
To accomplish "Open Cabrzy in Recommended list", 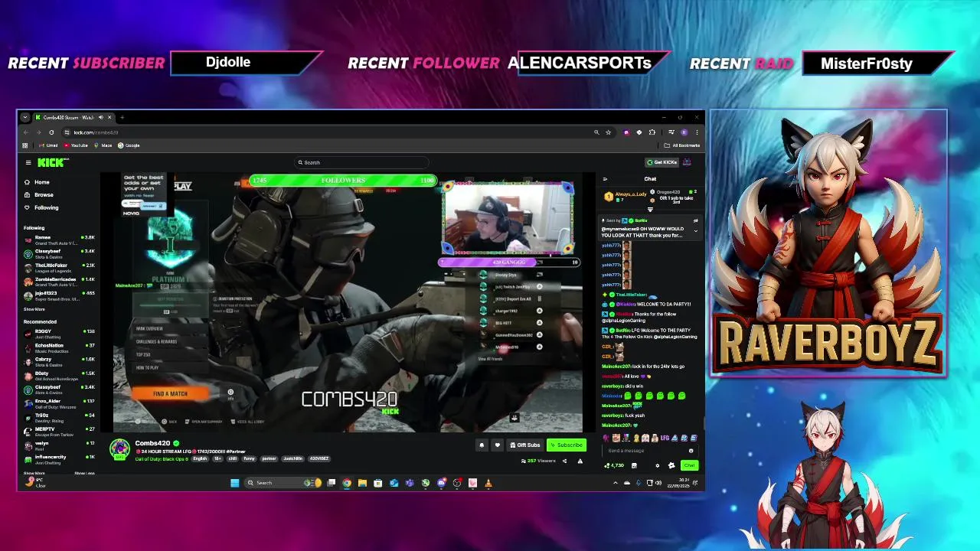I will (59, 361).
